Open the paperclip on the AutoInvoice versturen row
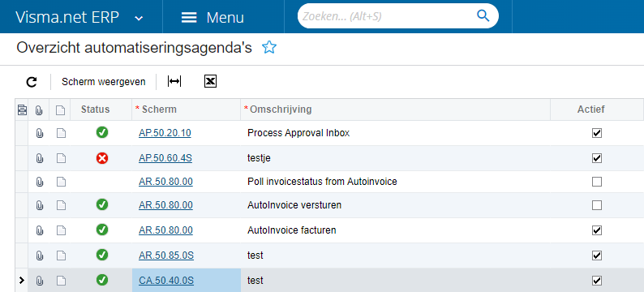 click(x=40, y=205)
